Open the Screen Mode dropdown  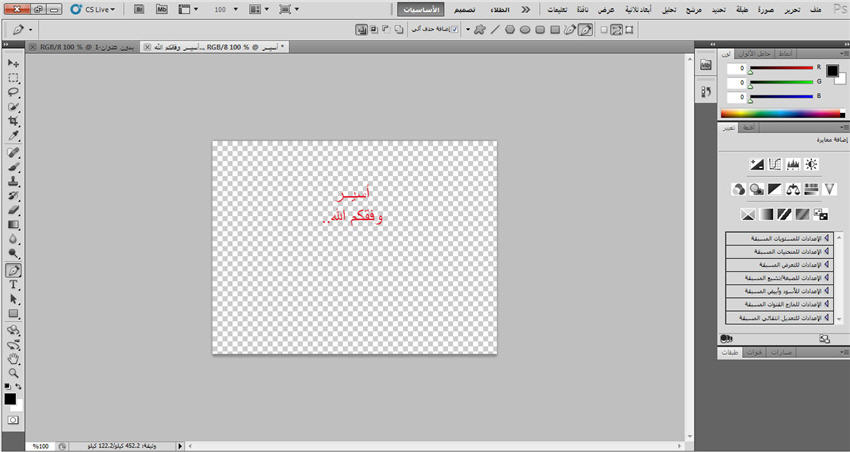point(289,9)
